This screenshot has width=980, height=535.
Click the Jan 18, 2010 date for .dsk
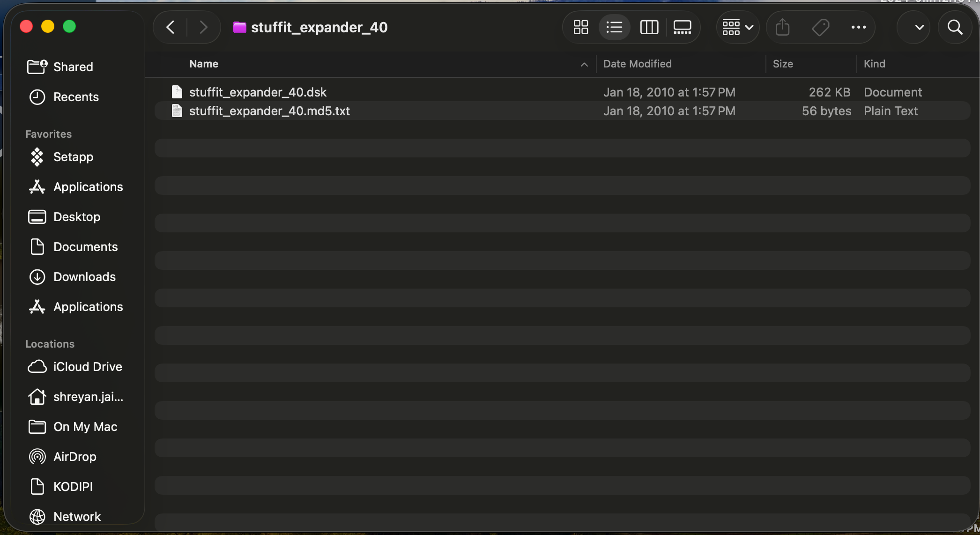pos(669,92)
